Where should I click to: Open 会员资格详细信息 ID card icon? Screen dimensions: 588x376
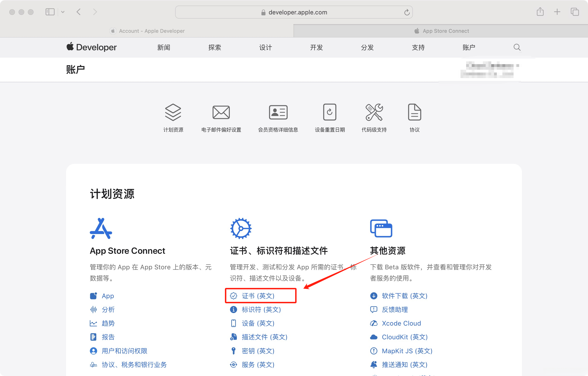(x=278, y=112)
